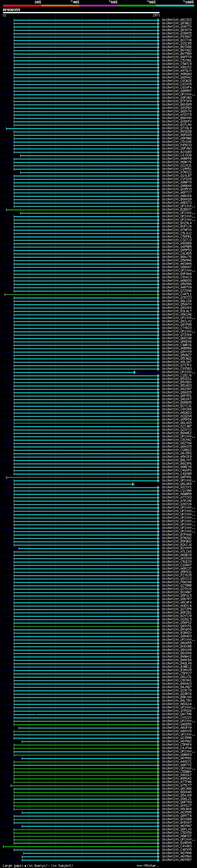Select hit UniRef100_P93847
This screenshot has height=868, width=197.
[x=177, y=37]
